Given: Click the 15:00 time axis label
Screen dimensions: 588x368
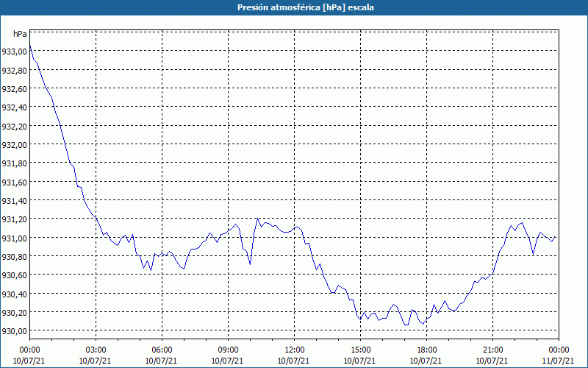Looking at the screenshot, I should coord(360,350).
